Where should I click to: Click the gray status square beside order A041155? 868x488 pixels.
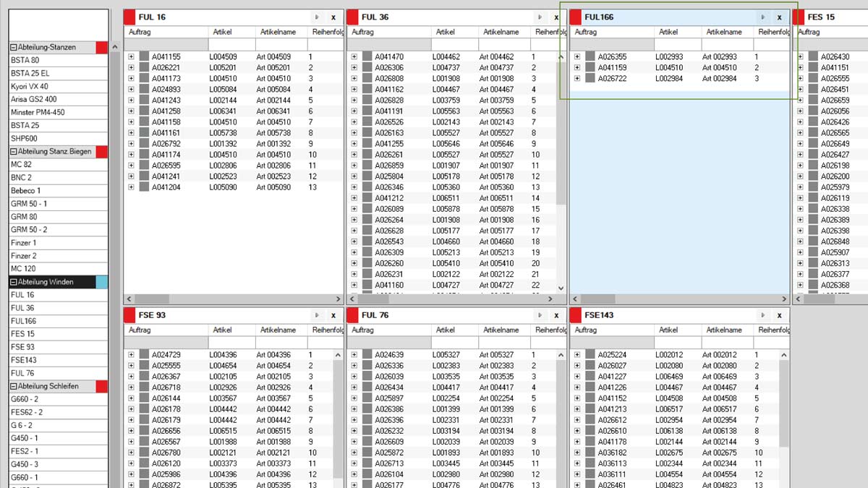(x=144, y=56)
